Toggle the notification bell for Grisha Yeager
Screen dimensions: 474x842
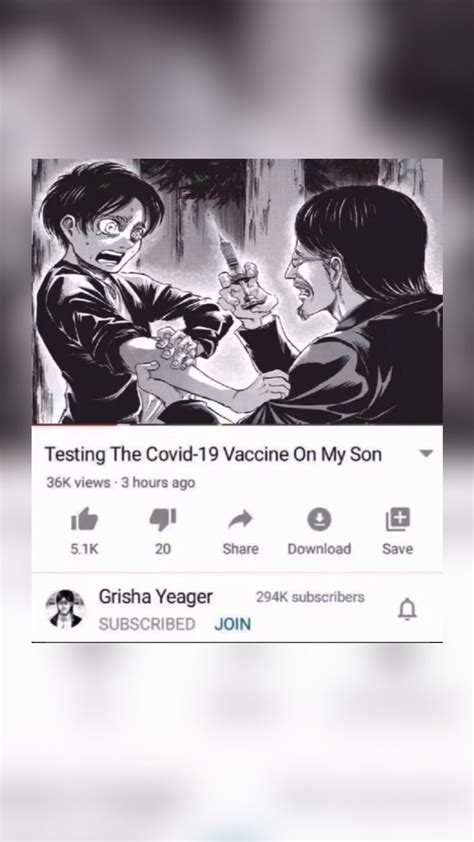pos(407,609)
